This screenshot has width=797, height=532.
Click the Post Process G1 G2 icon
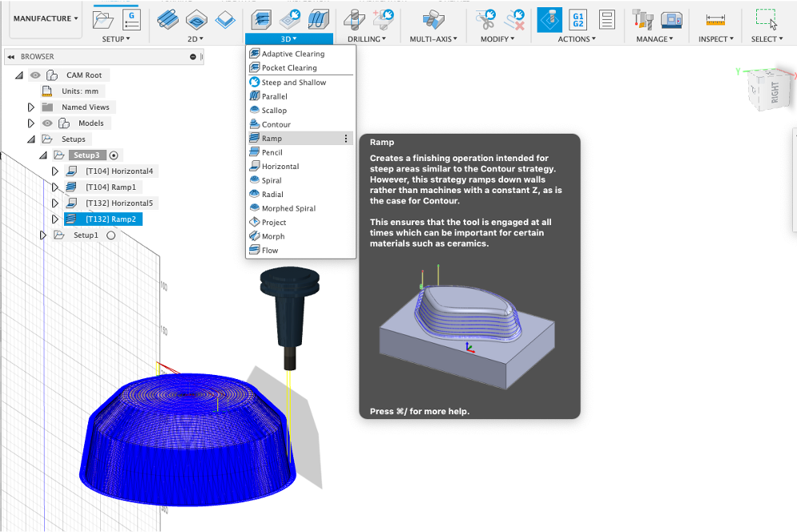click(x=578, y=20)
